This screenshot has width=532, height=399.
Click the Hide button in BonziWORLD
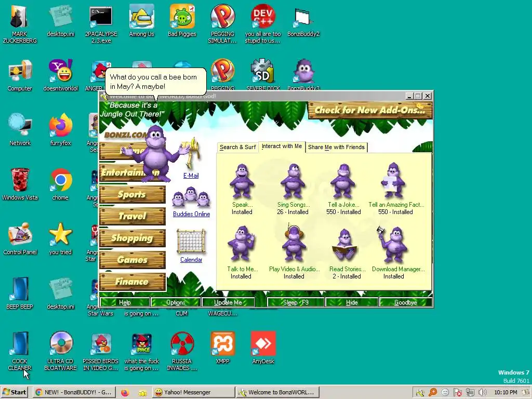[352, 302]
